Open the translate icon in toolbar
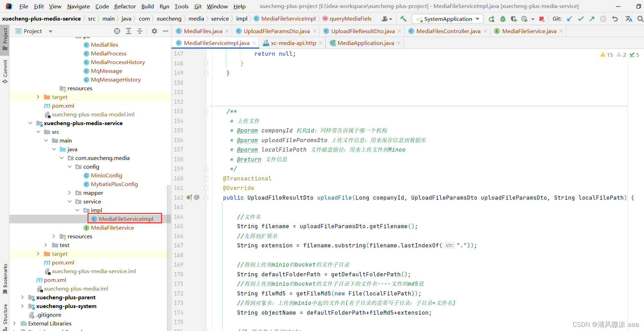 [629, 19]
